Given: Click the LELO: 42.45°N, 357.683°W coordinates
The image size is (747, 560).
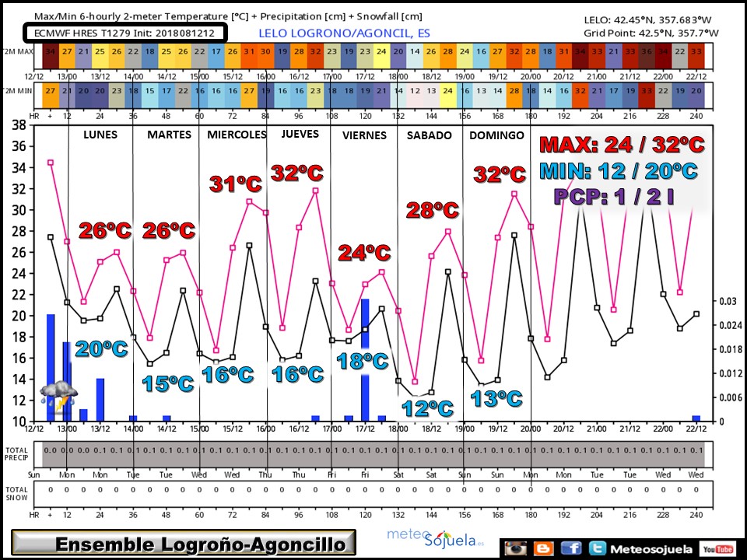Looking at the screenshot, I should coord(647,20).
